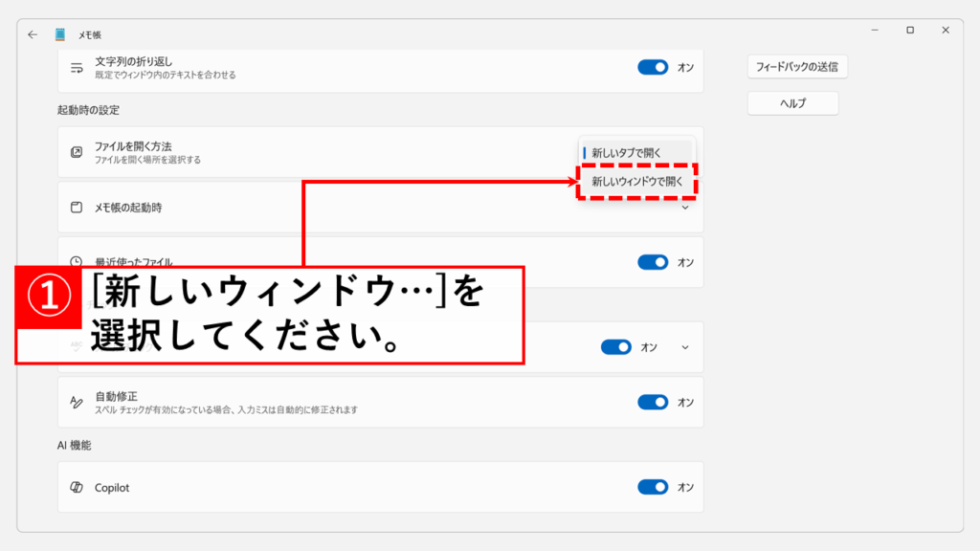Click the clock icon beside 最近使ったファイル

77,261
